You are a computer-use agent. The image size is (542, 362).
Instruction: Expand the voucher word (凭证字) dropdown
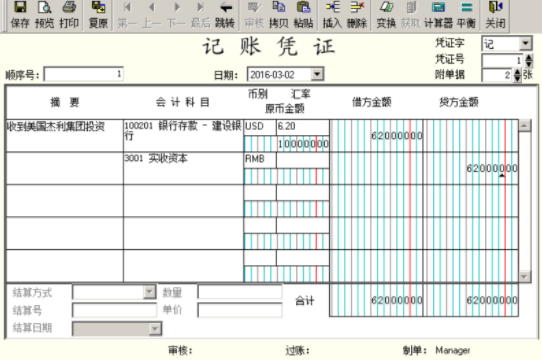tap(525, 44)
